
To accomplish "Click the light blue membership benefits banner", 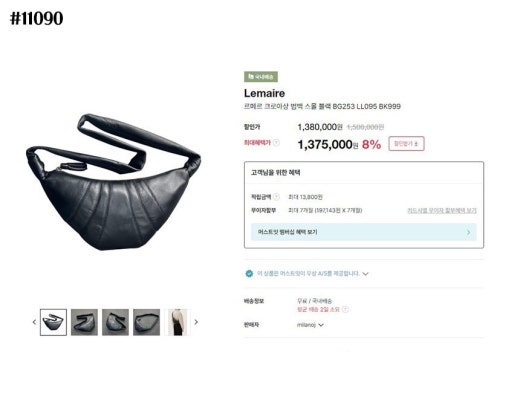I will tap(364, 232).
